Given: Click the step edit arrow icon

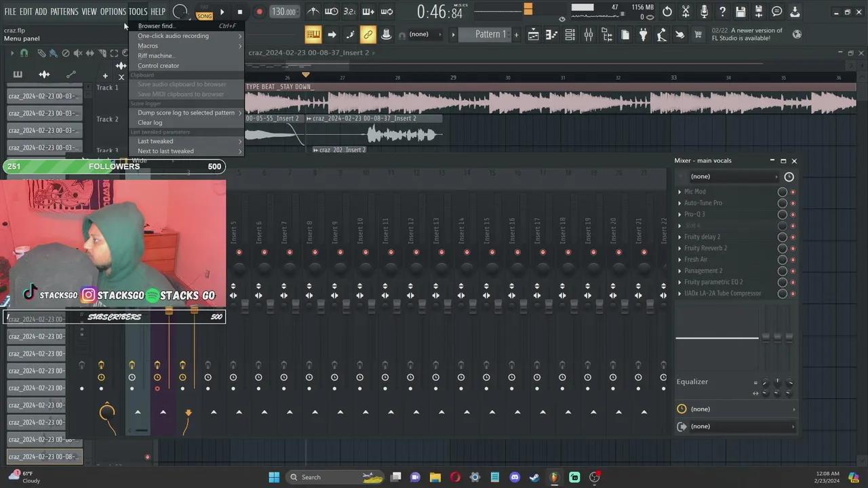Looking at the screenshot, I should (x=332, y=35).
